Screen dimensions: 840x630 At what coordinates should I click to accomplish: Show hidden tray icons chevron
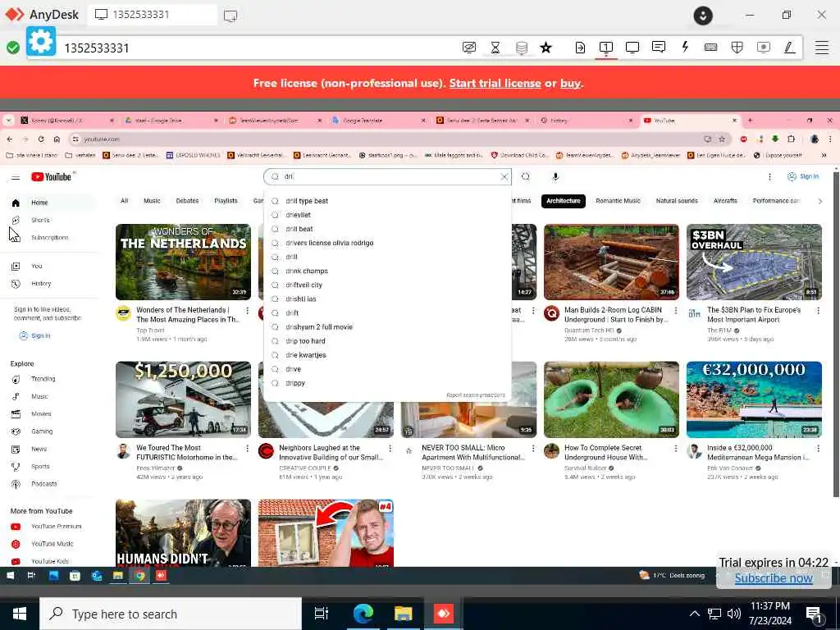click(694, 614)
